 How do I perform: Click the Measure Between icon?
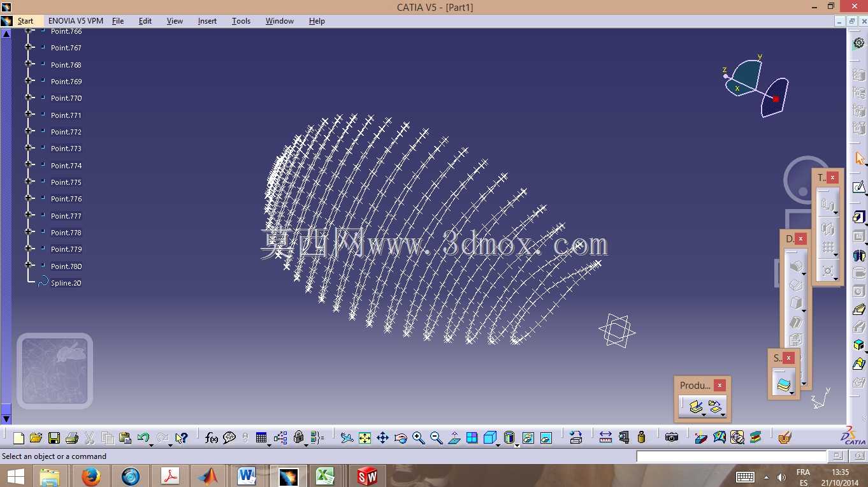pyautogui.click(x=605, y=437)
